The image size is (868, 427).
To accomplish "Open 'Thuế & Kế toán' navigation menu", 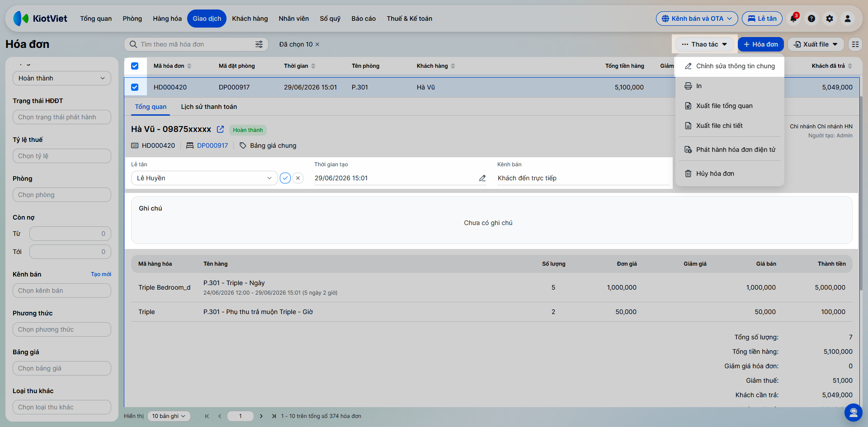I will pos(410,19).
